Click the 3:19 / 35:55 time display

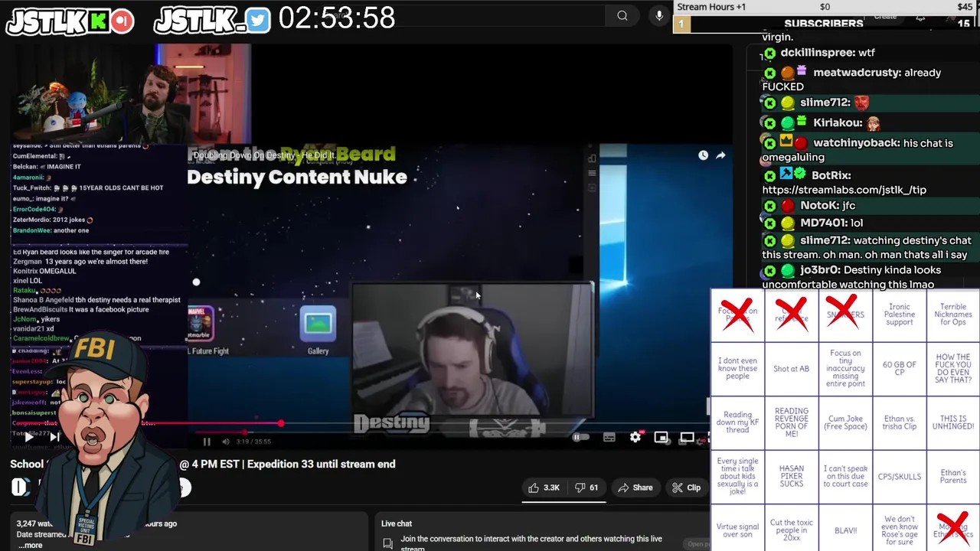pyautogui.click(x=253, y=442)
